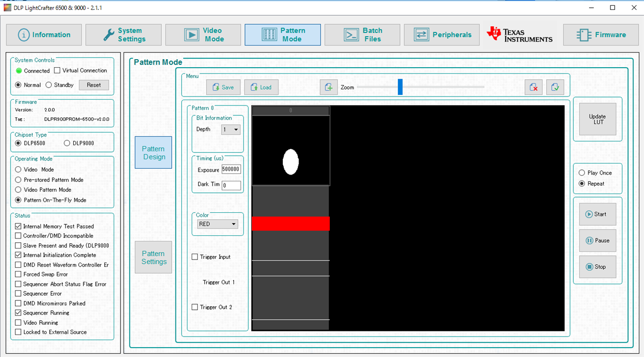Click the add pattern icon

click(x=329, y=87)
